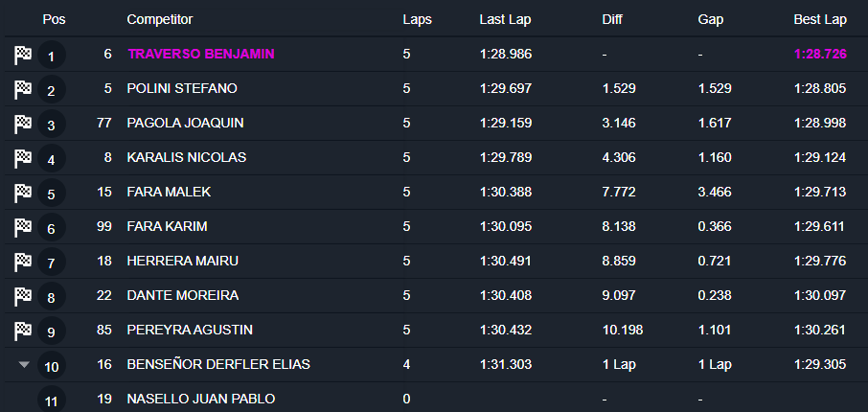The image size is (868, 412).
Task: Click checkered flag icon for Pagola Joaquin
Action: [23, 124]
